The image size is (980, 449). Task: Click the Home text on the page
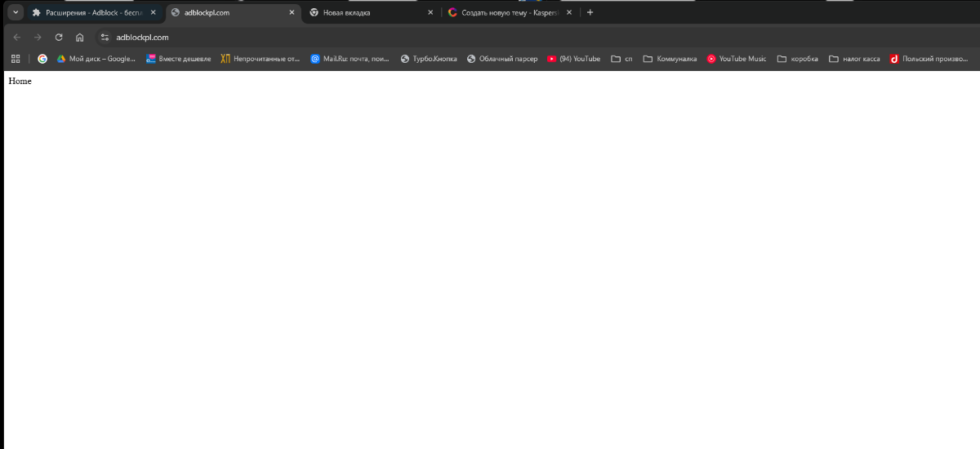pyautogui.click(x=20, y=81)
